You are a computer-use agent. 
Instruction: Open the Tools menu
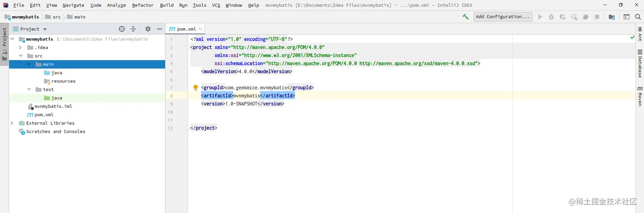pyautogui.click(x=199, y=5)
